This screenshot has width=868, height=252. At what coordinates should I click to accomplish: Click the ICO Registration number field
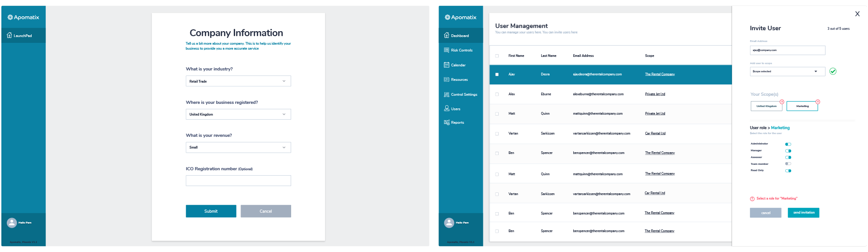click(x=238, y=181)
